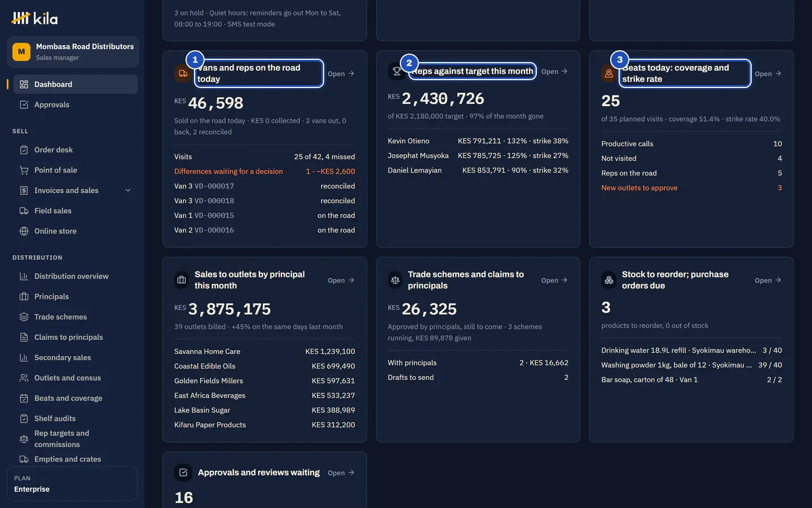812x508 pixels.
Task: Click the KES 46,598 sold figure
Action: tap(209, 103)
